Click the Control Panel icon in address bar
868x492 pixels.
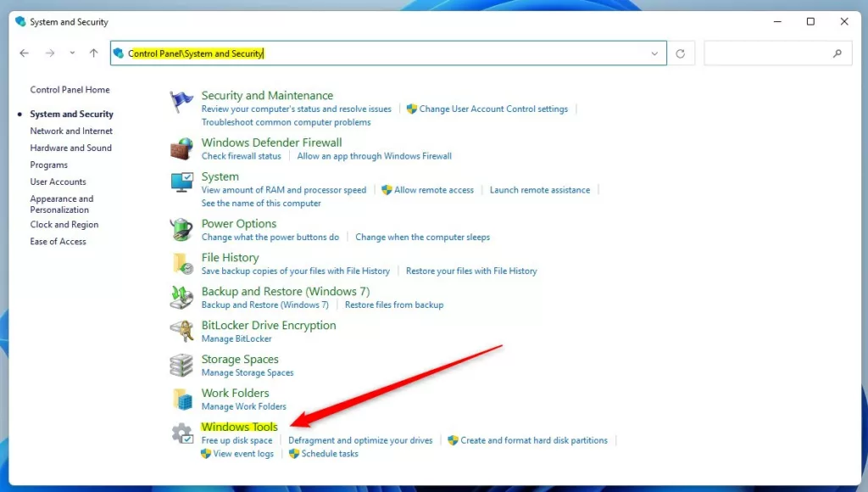(119, 53)
